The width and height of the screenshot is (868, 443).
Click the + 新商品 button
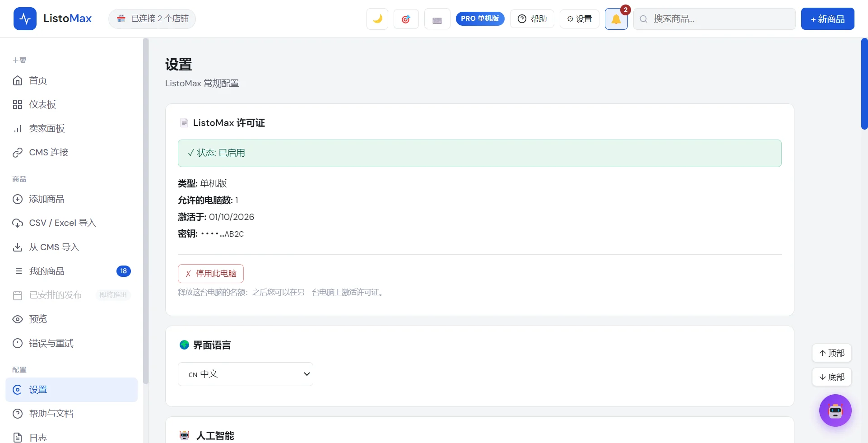click(x=827, y=19)
